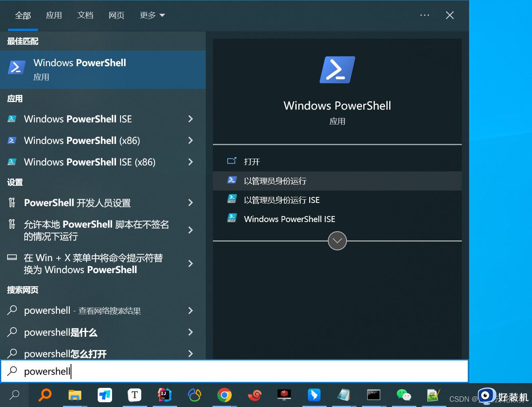
Task: Switch to the 网页 tab
Action: pyautogui.click(x=116, y=15)
